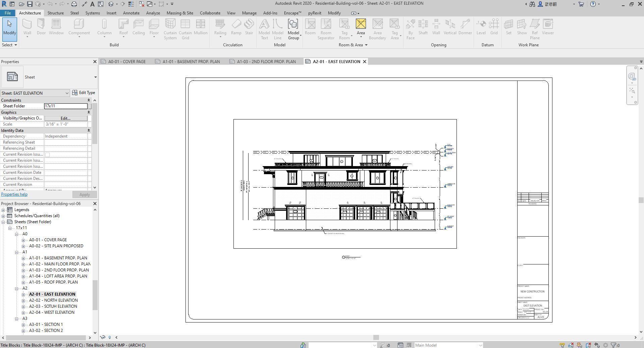
Task: Collapse the Sheets (Sheet Folder) node
Action: (x=3, y=222)
